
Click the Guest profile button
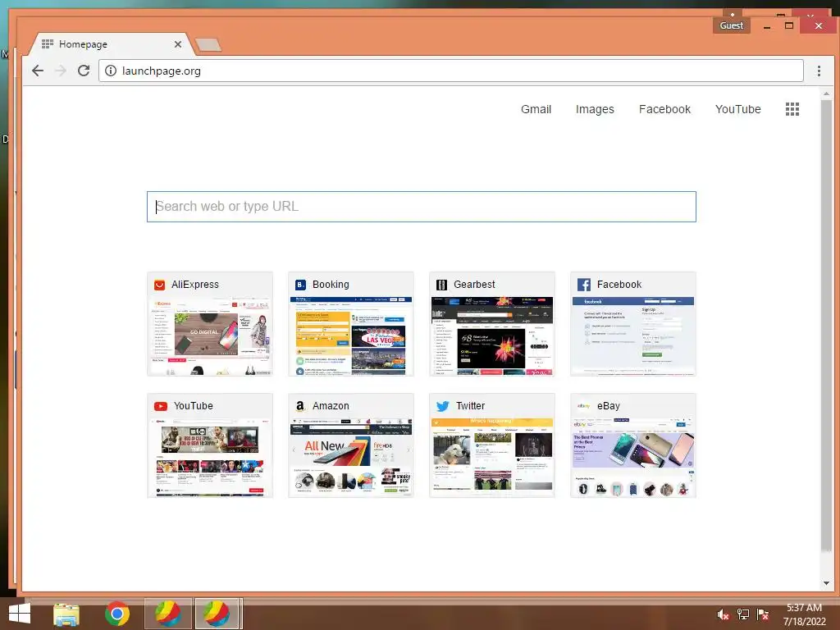(731, 25)
